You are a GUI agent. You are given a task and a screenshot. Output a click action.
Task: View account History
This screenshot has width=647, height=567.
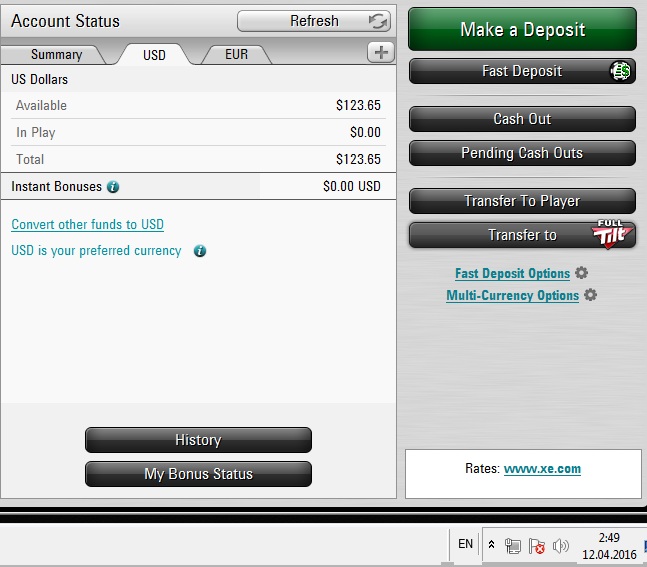tap(198, 440)
